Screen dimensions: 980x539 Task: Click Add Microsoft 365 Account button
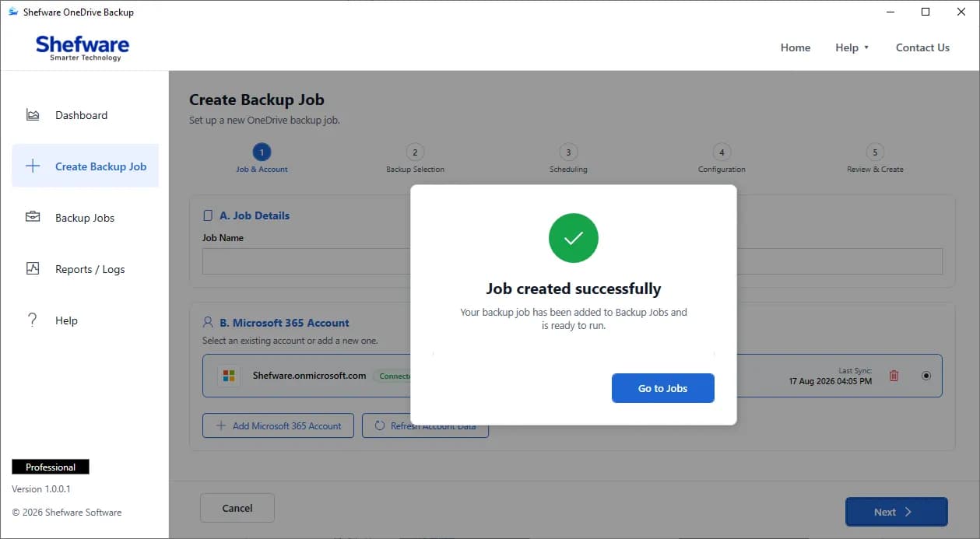tap(278, 425)
